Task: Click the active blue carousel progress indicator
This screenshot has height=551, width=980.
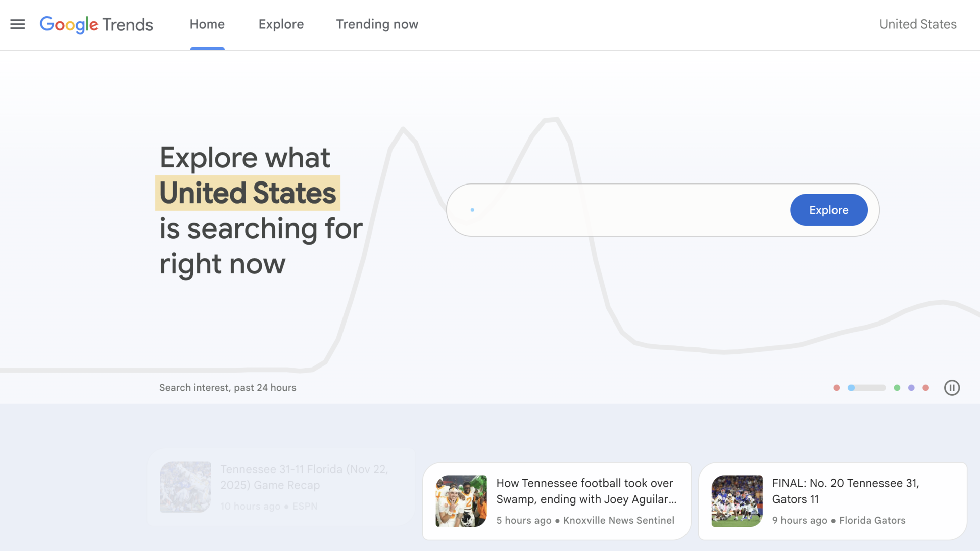Action: tap(851, 387)
